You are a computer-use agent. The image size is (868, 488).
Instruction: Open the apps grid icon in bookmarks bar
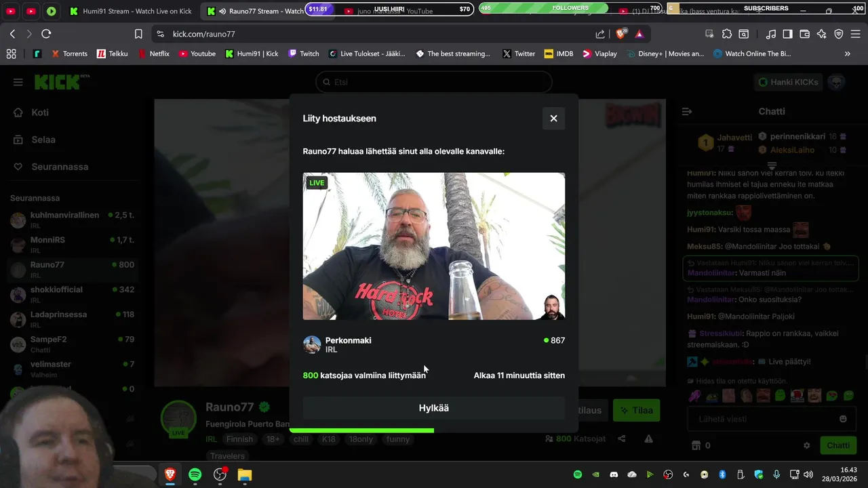[11, 54]
